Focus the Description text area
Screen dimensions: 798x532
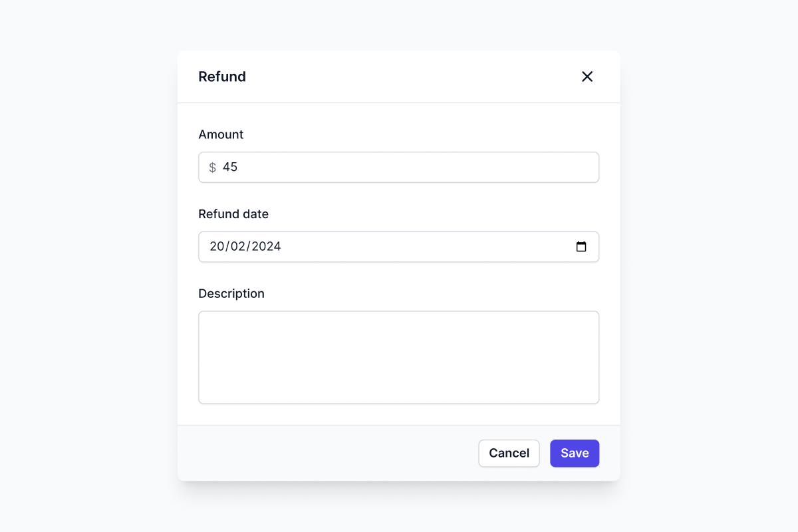click(399, 357)
